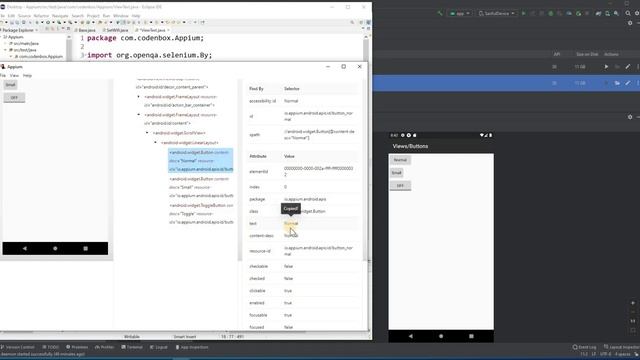640x360 pixels.
Task: Switch to ViewTest.java editor tab
Action: pos(152,30)
